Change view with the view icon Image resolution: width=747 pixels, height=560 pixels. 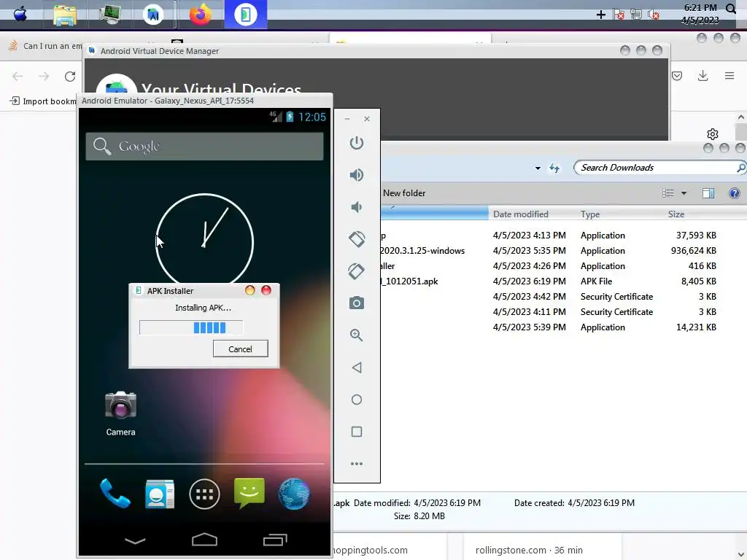668,192
